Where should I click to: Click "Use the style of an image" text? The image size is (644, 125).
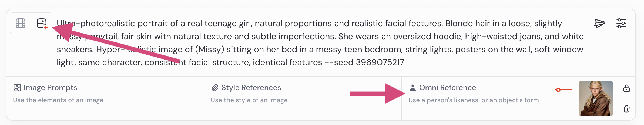click(249, 100)
